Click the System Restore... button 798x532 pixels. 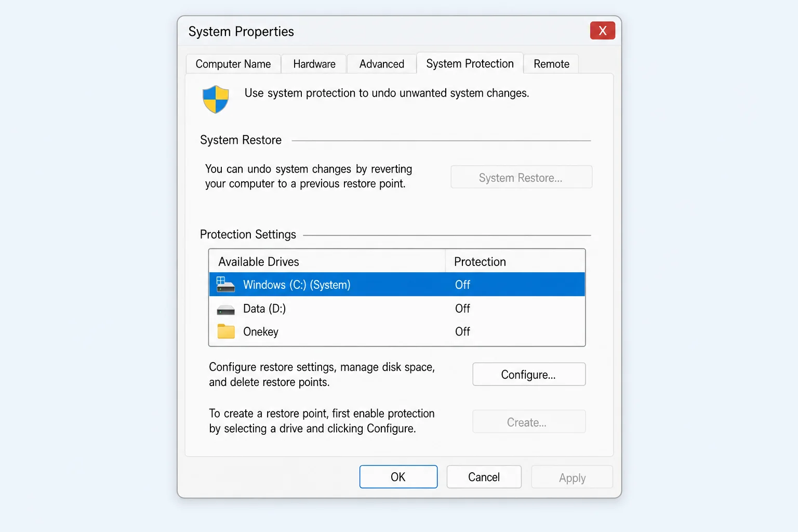tap(521, 177)
